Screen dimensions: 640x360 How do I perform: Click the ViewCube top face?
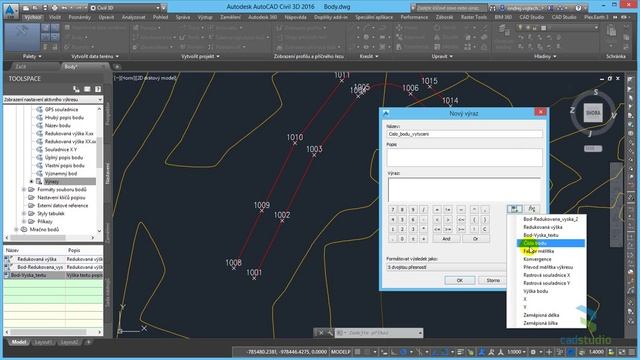pos(593,113)
